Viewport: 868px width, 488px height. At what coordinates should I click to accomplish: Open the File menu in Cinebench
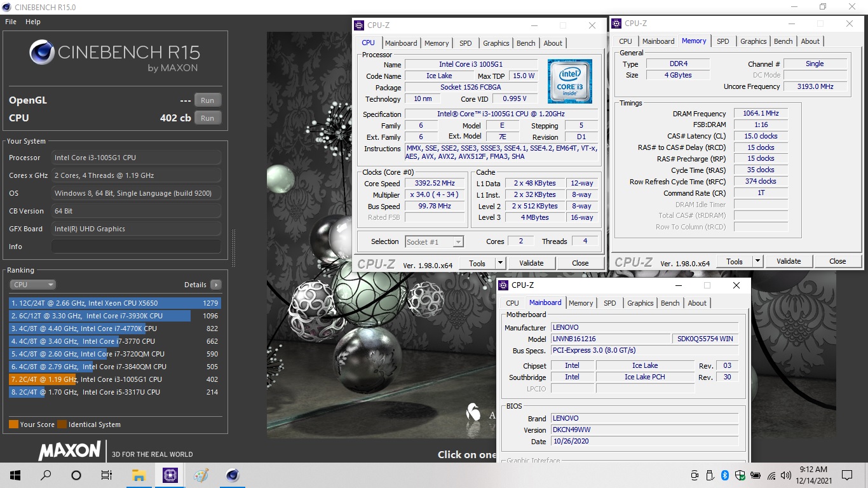pos(11,22)
